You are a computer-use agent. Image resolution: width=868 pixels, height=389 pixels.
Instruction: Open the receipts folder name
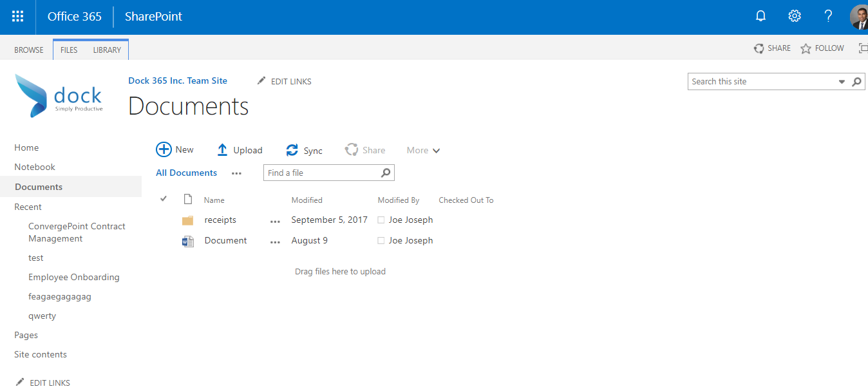pos(220,220)
